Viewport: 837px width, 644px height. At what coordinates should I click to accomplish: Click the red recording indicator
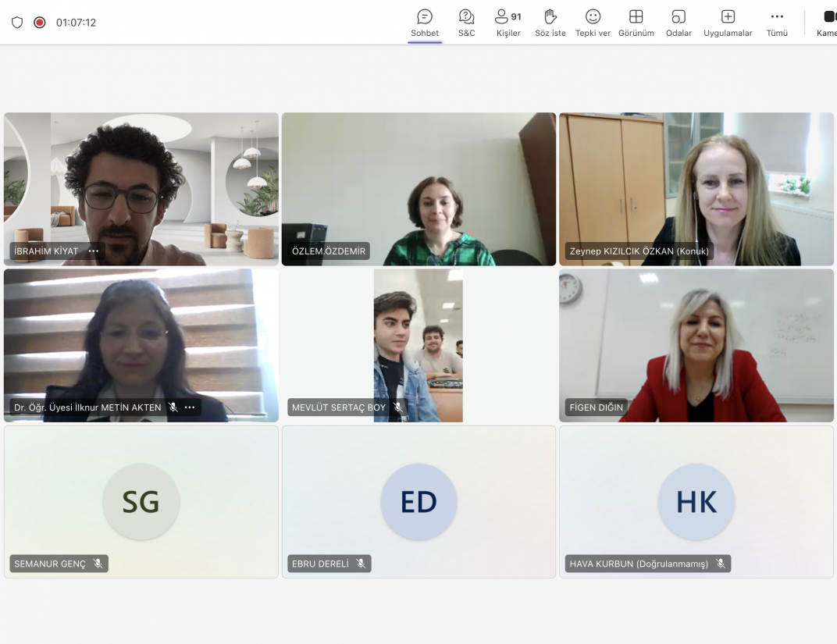(x=40, y=23)
